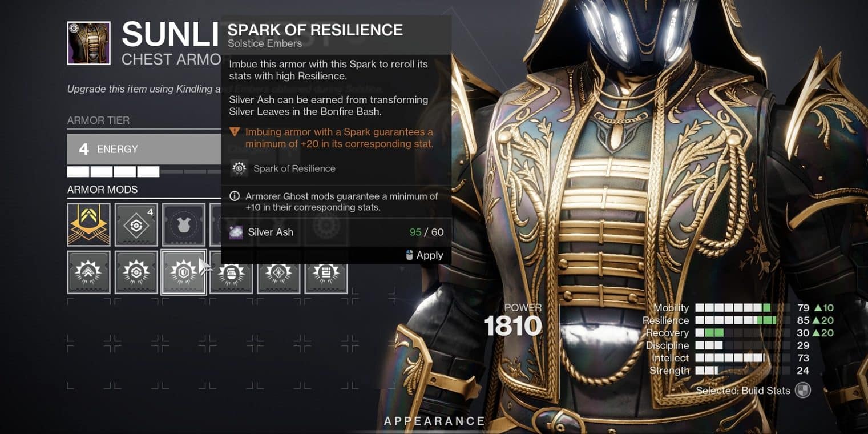Apply the highlighted Spark of Resilience shield ember
The image size is (868, 434).
(x=184, y=272)
